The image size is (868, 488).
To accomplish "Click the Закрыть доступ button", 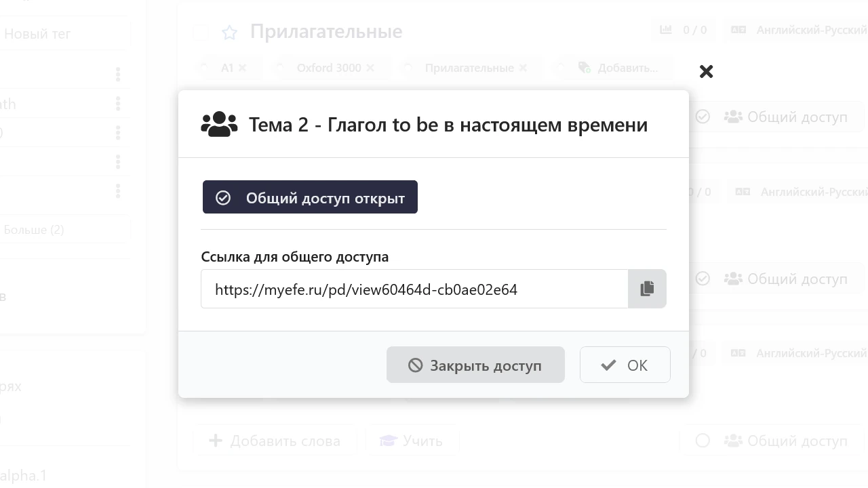I will 475,365.
